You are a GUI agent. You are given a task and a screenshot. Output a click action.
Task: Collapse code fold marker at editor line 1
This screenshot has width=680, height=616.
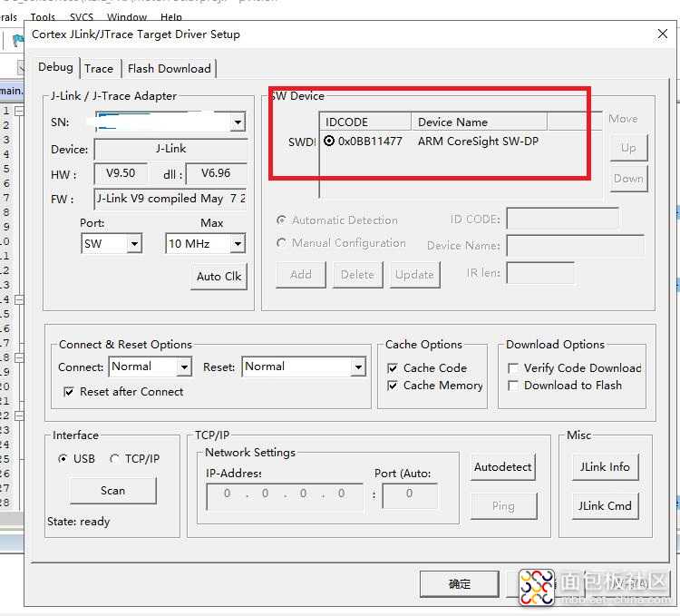pos(19,111)
